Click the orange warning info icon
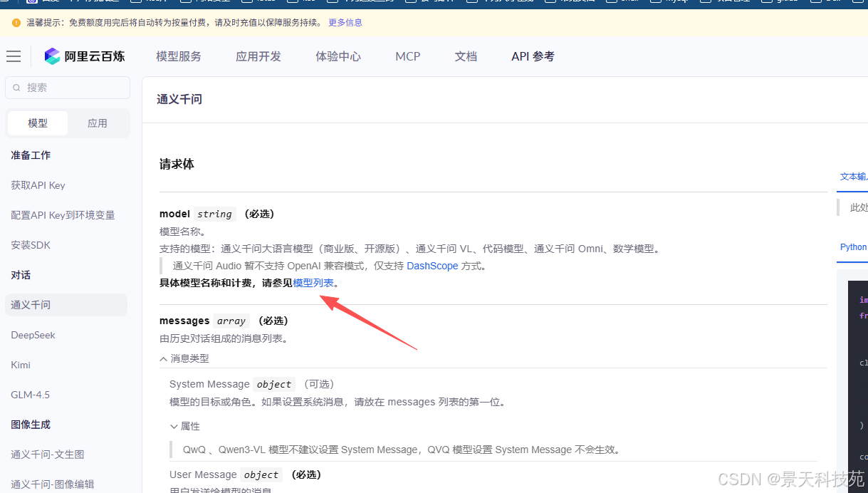This screenshot has width=868, height=493. click(x=16, y=23)
